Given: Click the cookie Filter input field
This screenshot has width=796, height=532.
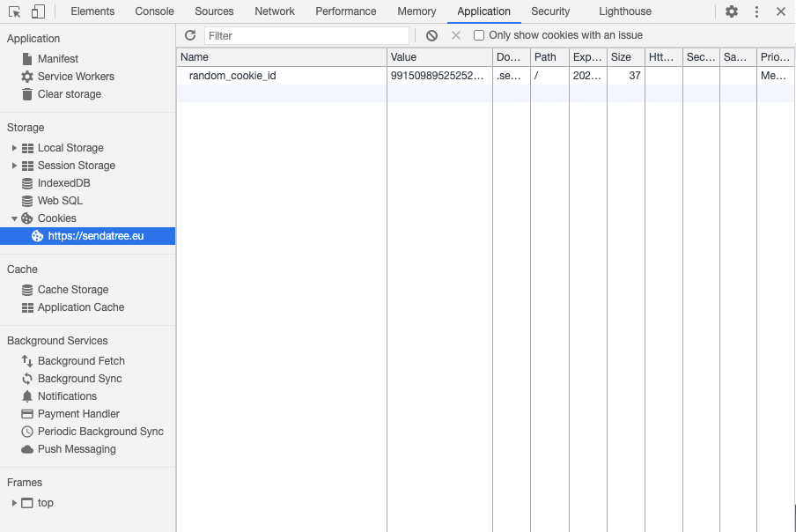Looking at the screenshot, I should pos(306,35).
